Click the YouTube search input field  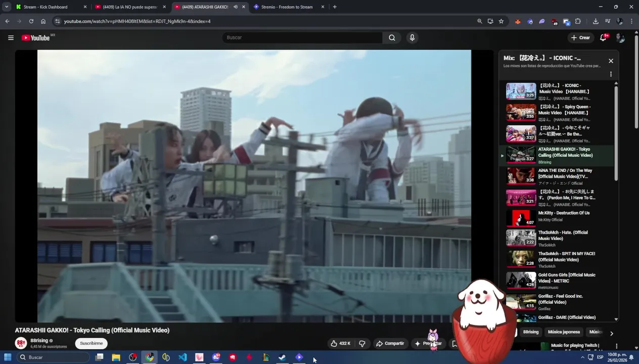[302, 37]
